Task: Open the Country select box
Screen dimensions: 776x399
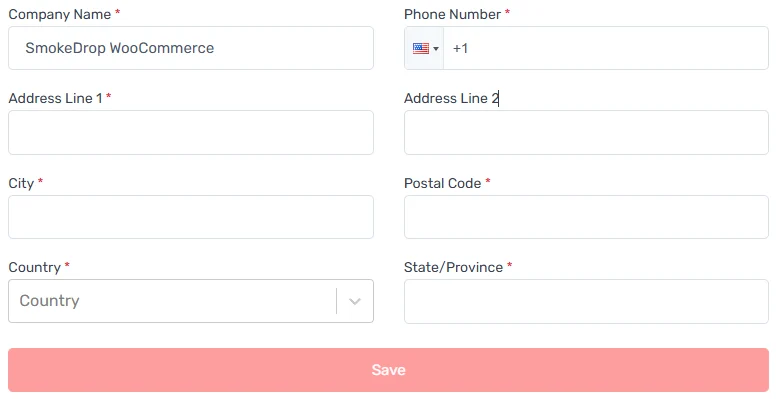Action: (x=191, y=301)
